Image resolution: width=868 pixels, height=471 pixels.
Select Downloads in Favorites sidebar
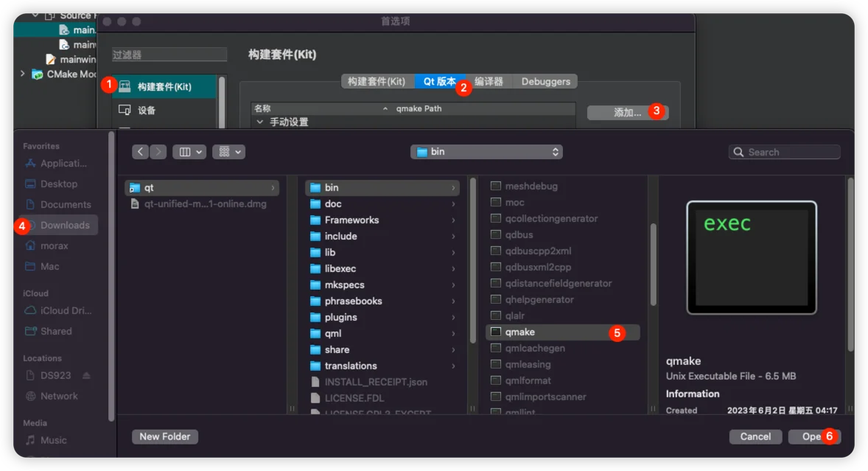(57, 226)
